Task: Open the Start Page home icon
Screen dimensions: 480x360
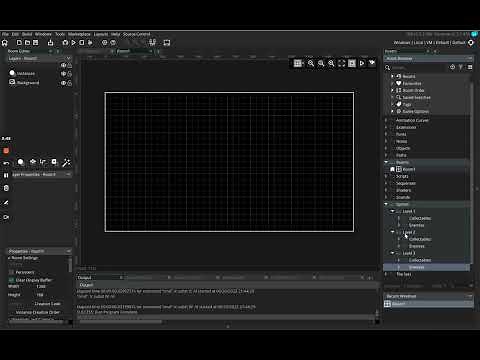Action: 5,43
